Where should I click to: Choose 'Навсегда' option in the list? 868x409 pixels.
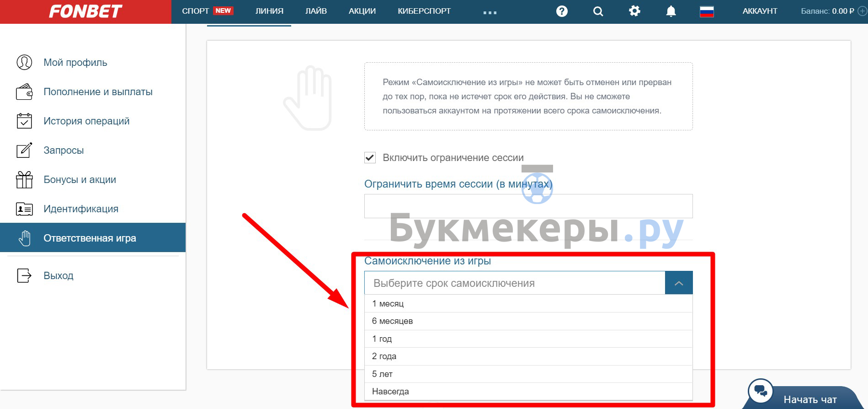coord(528,392)
